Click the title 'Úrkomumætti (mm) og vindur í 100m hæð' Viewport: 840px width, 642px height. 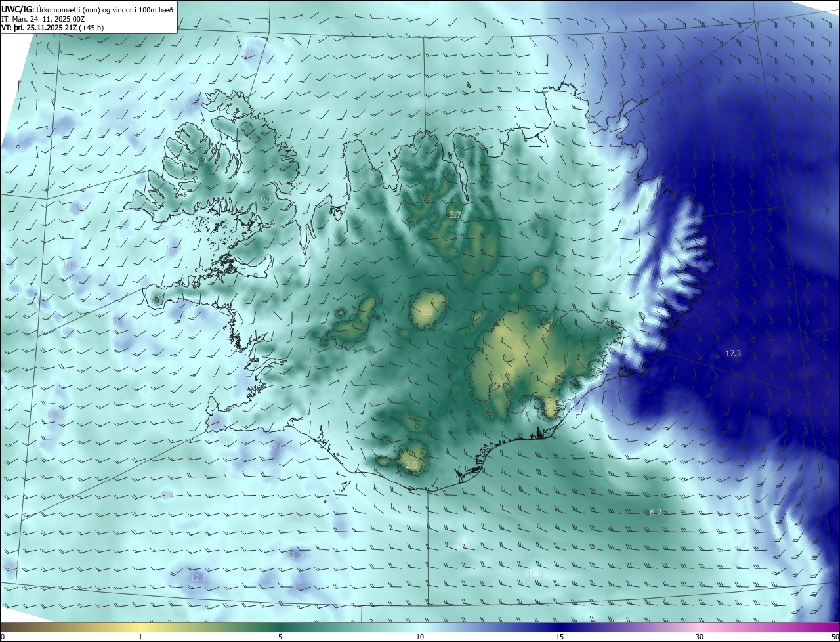(104, 9)
